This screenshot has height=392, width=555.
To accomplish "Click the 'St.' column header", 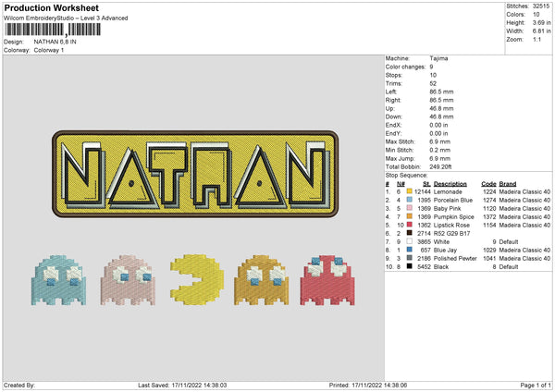I will click(426, 184).
